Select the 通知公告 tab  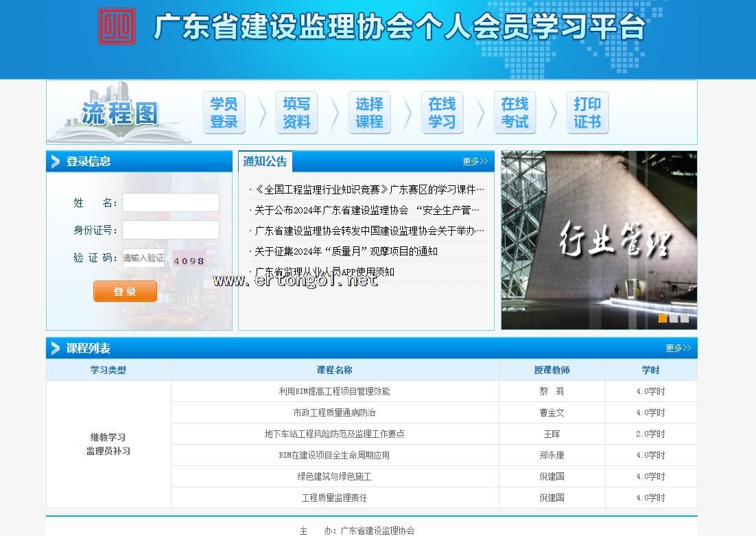pyautogui.click(x=265, y=162)
